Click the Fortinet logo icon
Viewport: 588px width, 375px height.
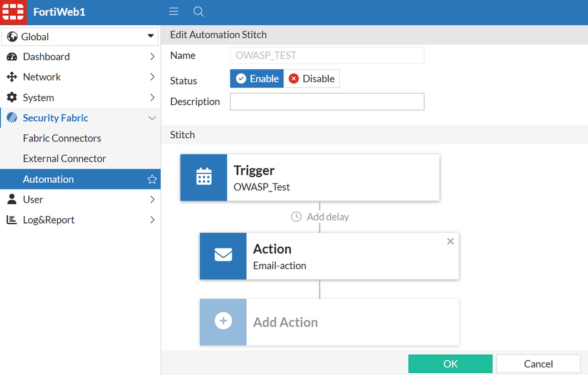(13, 12)
